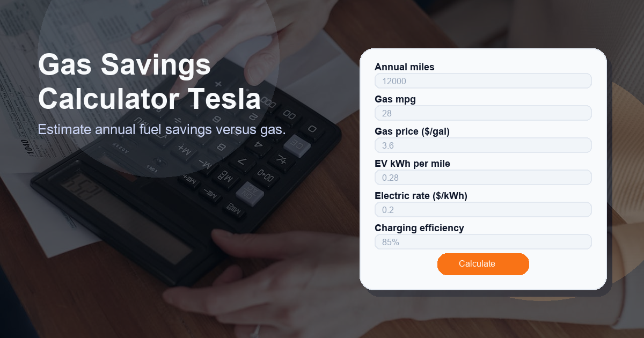Focus the EV kWh per mile input
This screenshot has width=644, height=338.
point(483,177)
